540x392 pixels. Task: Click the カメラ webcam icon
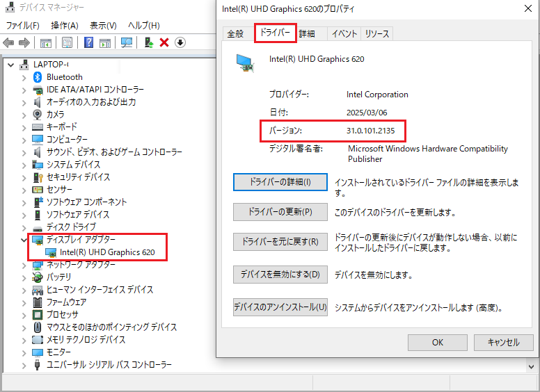[x=37, y=114]
